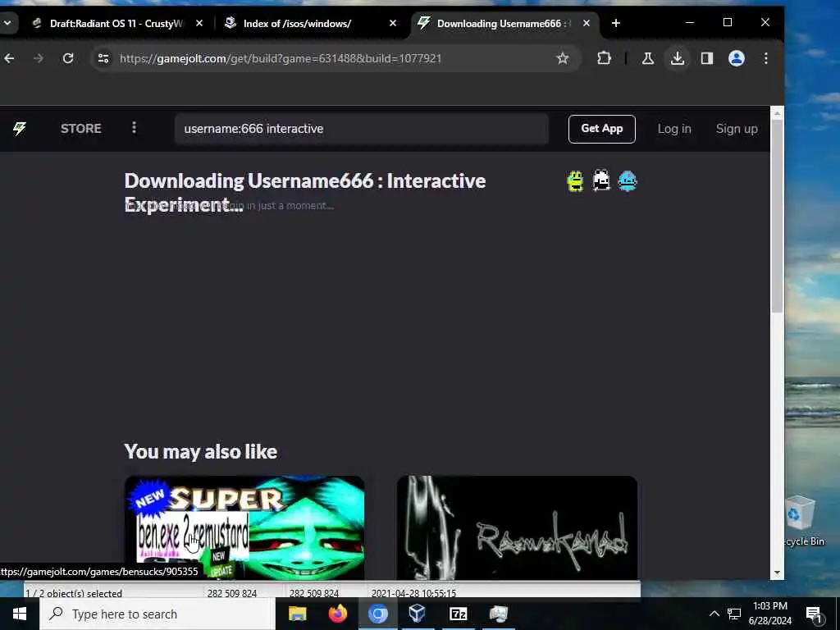Click the You may also like heading
The width and height of the screenshot is (840, 630).
(x=201, y=452)
